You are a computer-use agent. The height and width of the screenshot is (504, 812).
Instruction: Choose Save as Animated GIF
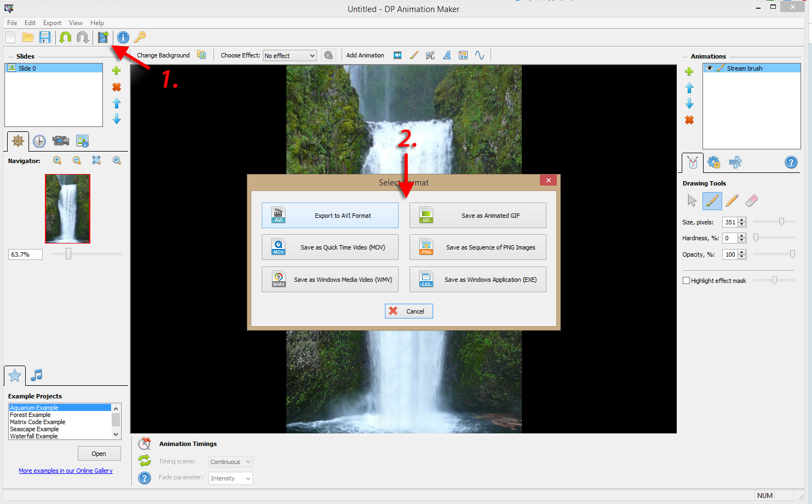click(477, 215)
